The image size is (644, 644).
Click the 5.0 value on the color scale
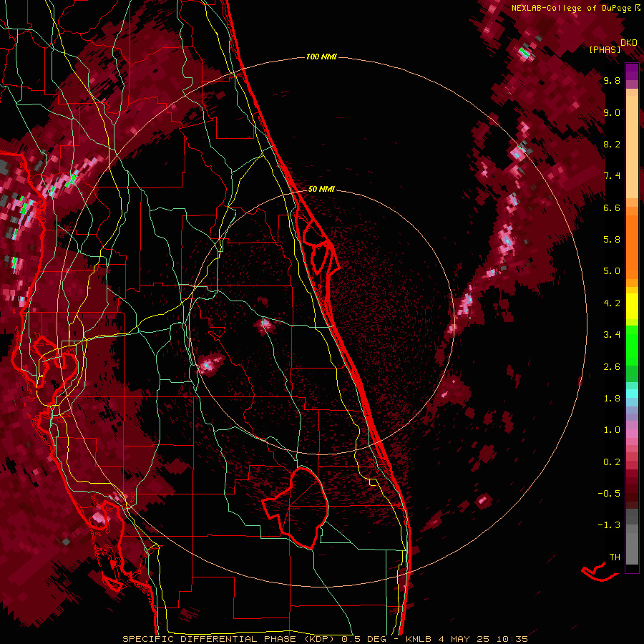pyautogui.click(x=612, y=271)
